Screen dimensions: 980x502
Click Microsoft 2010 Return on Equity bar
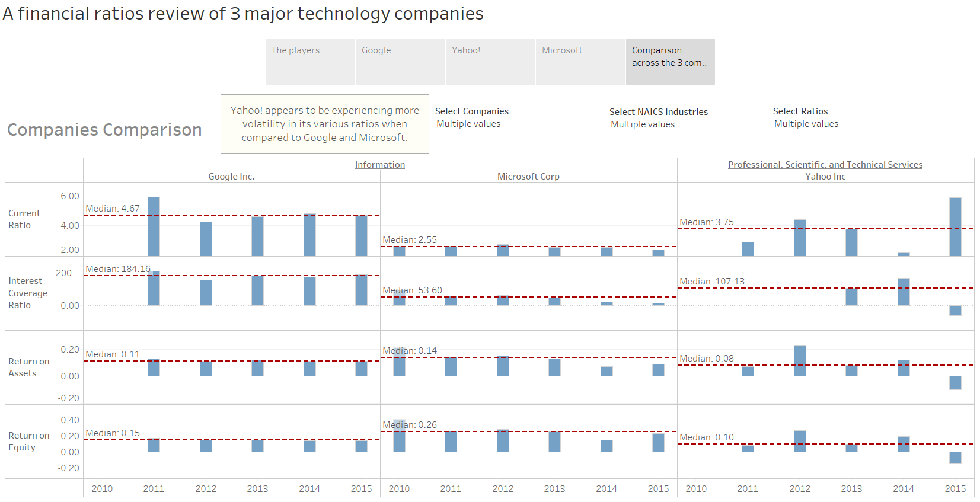[399, 436]
